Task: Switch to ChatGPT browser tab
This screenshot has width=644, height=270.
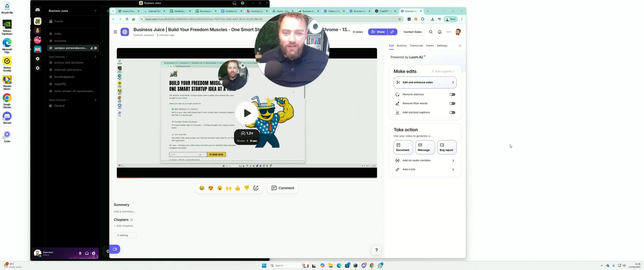Action: [385, 11]
